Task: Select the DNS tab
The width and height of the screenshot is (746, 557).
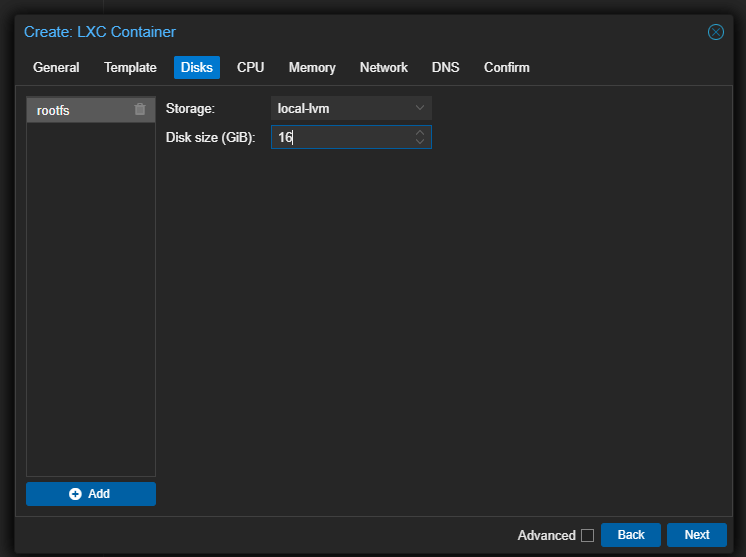Action: [x=445, y=67]
